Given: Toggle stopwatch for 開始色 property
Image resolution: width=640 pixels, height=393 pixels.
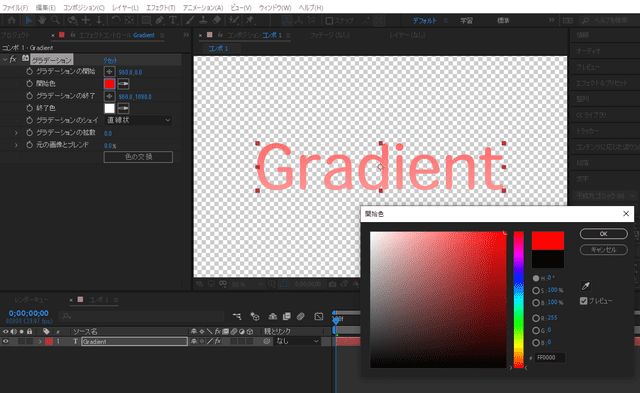Looking at the screenshot, I should [29, 84].
